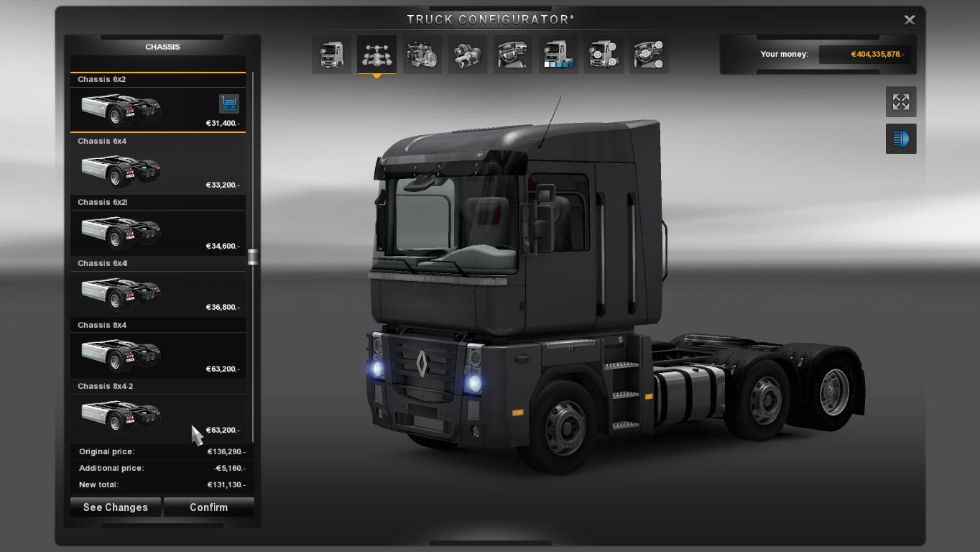Open the interior accessories category icon
The image size is (980, 552).
pos(649,55)
